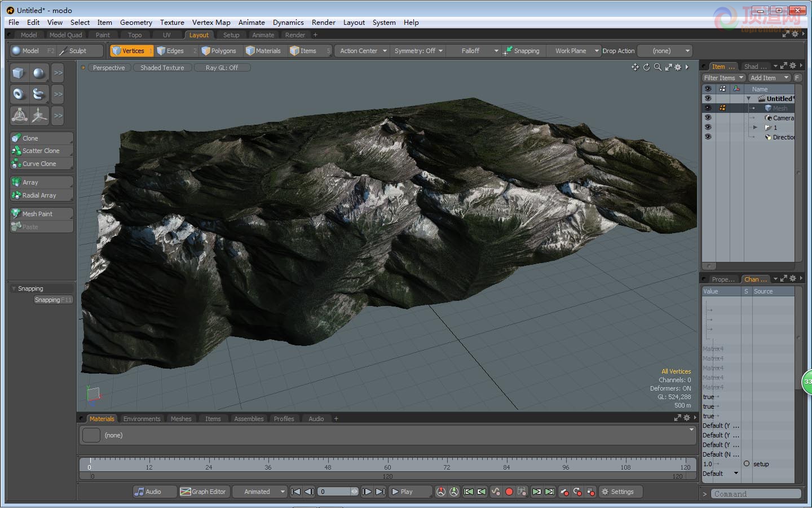Activate the Move axis tool icon
The width and height of the screenshot is (812, 508).
(39, 116)
